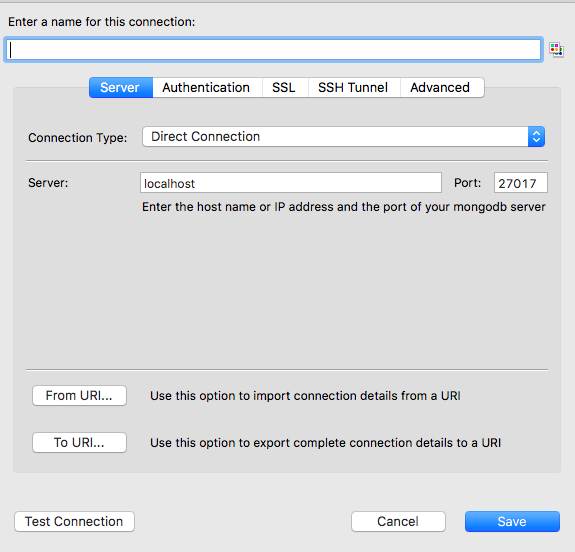
Task: Open the connection color picker icon
Action: pyautogui.click(x=556, y=50)
